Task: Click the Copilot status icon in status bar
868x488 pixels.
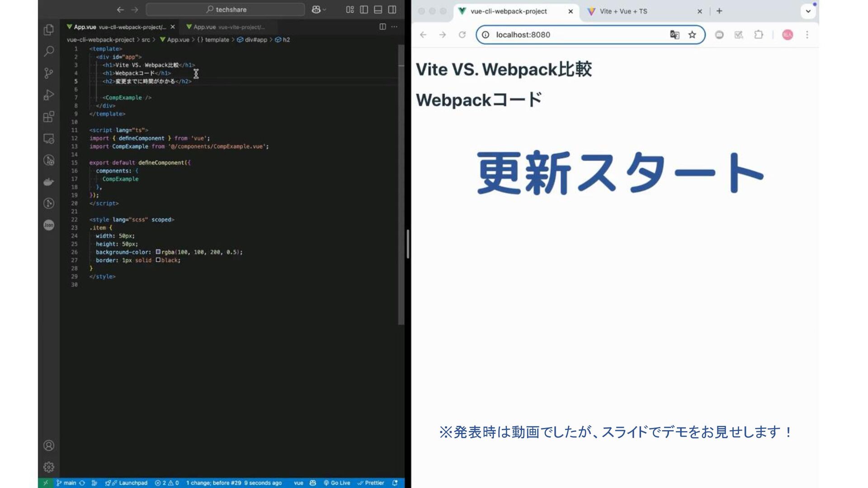Action: [x=312, y=483]
